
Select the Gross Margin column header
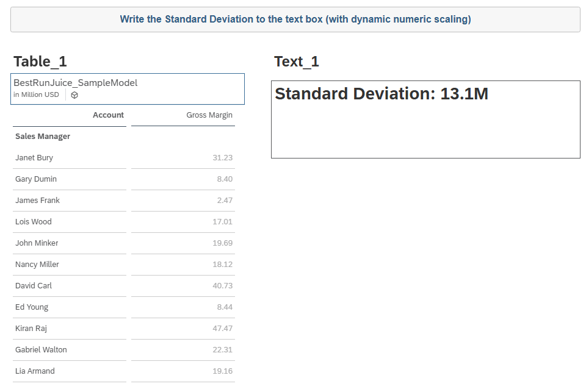pyautogui.click(x=209, y=115)
